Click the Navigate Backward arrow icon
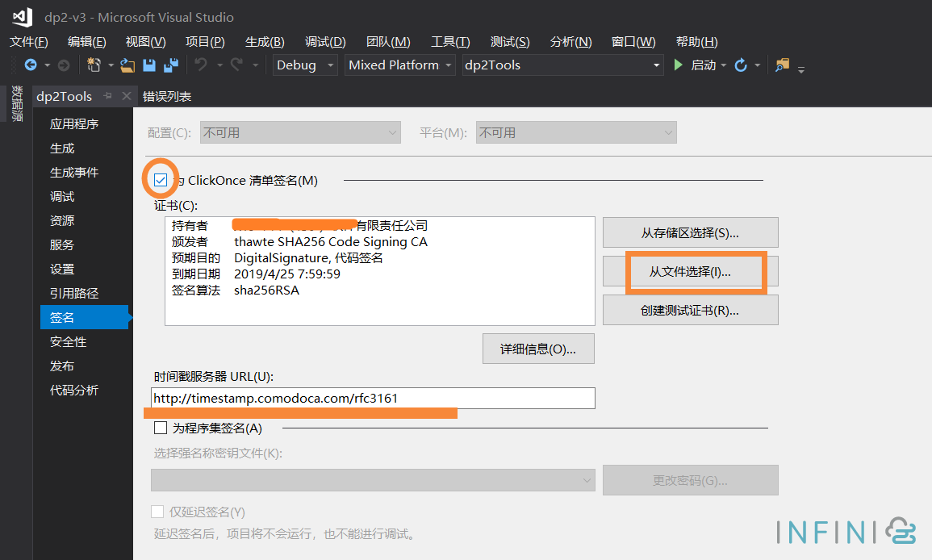932x560 pixels. (30, 66)
